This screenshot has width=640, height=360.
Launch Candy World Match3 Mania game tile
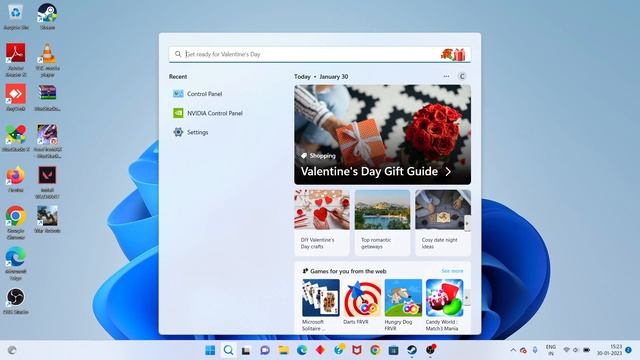[x=444, y=305]
